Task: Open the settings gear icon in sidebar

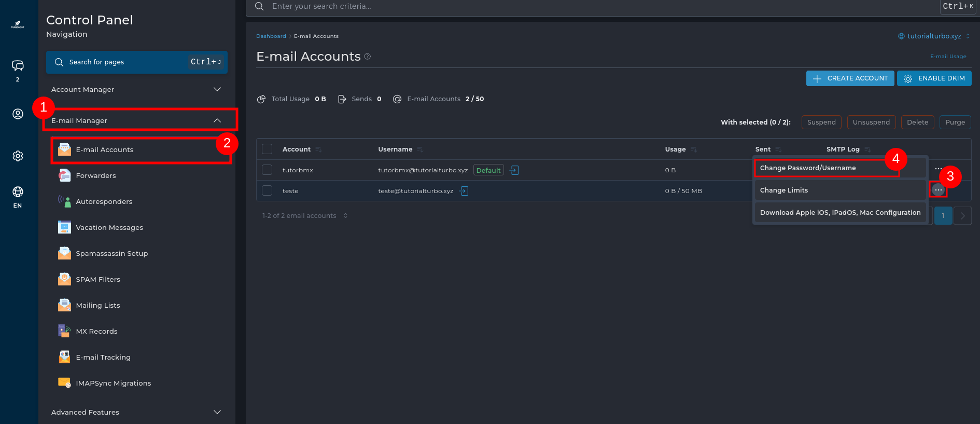Action: [18, 156]
